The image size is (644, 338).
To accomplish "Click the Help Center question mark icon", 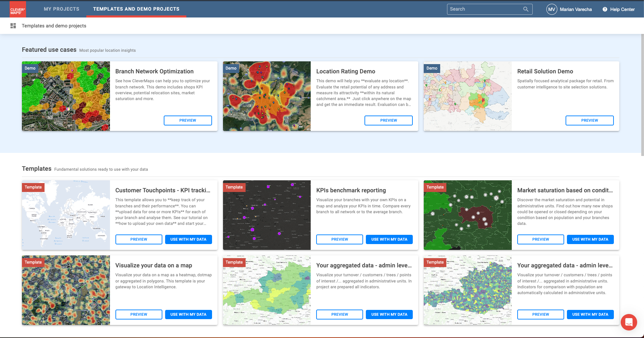I will tap(605, 9).
